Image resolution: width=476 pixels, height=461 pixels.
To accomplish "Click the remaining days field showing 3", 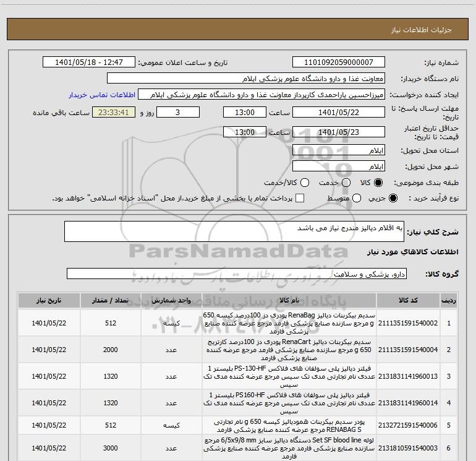I will click(x=178, y=112).
